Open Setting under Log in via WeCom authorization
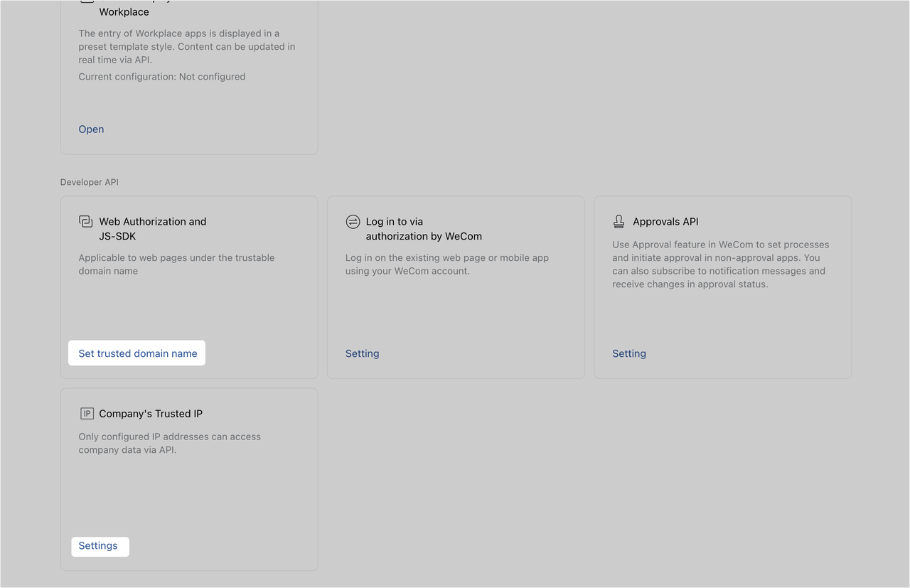The height and width of the screenshot is (588, 910). pyautogui.click(x=362, y=353)
